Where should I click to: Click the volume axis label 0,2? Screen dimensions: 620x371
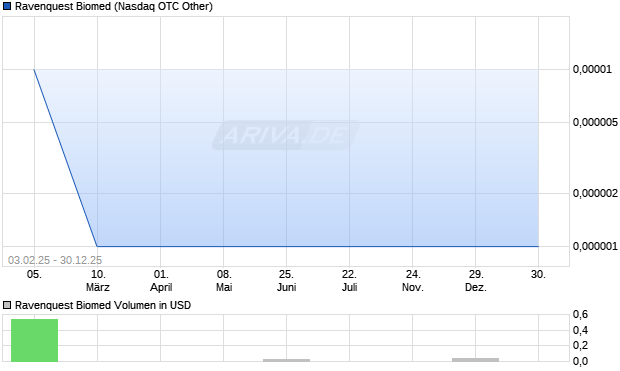(x=580, y=346)
